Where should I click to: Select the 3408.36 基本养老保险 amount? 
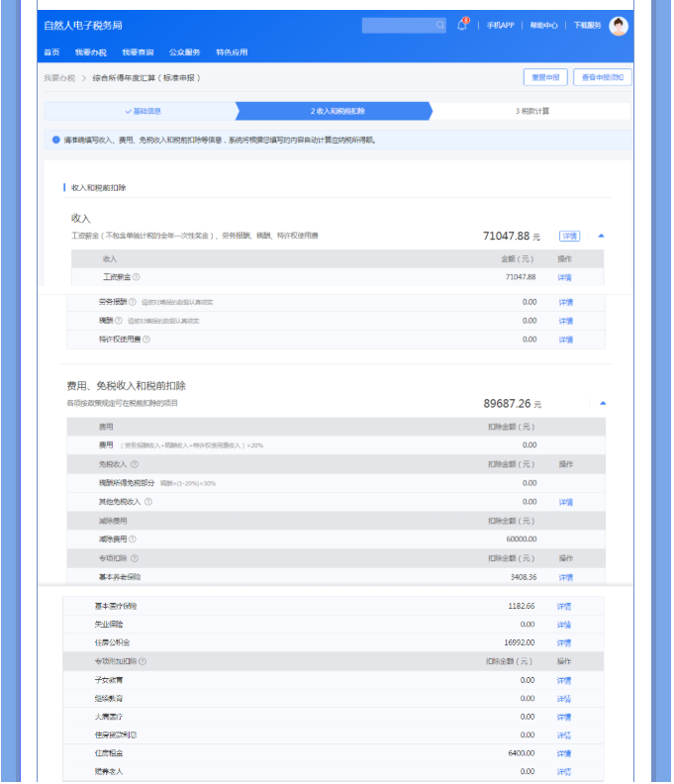[523, 577]
